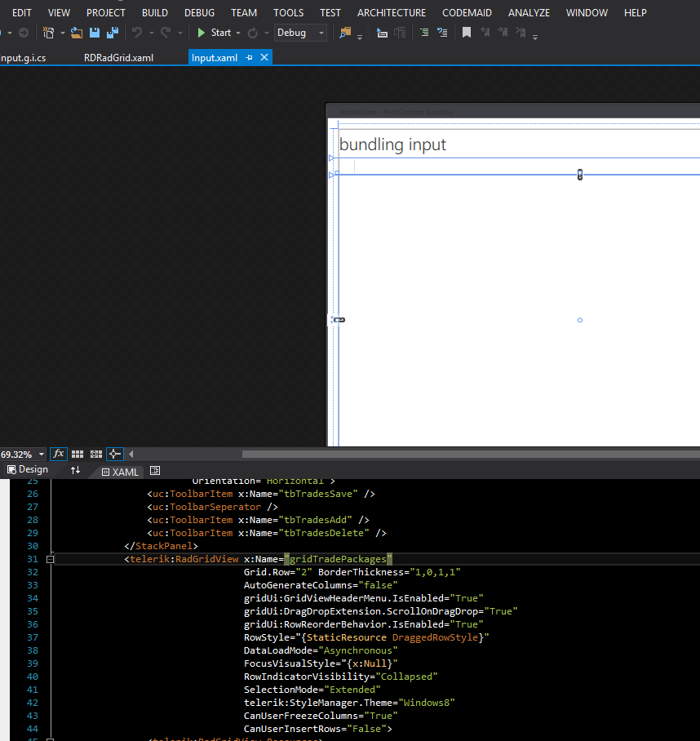Viewport: 700px width, 741px height.
Task: Toggle the fx effects button in designer
Action: pyautogui.click(x=59, y=454)
